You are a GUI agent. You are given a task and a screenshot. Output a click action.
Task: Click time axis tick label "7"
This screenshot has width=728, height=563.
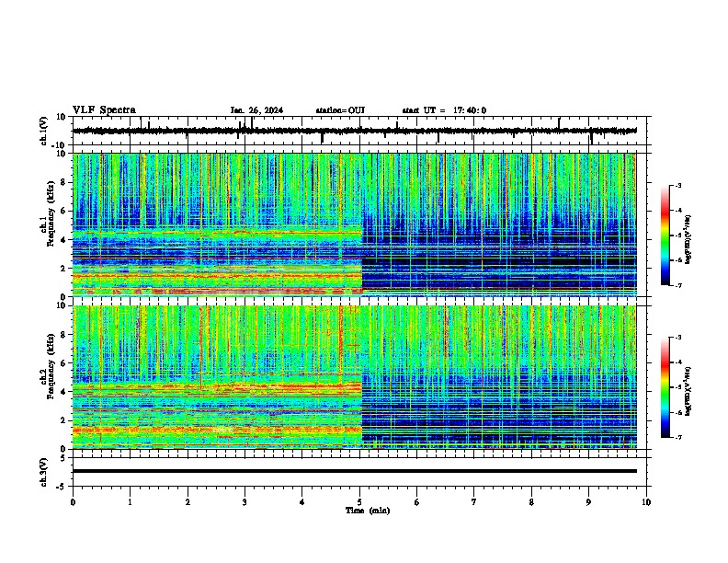click(474, 502)
